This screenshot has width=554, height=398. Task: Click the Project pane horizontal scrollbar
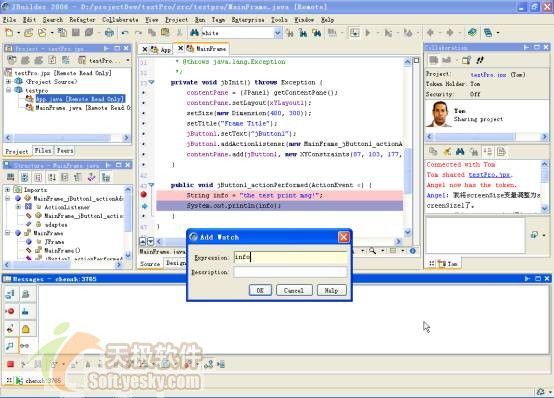pos(67,137)
